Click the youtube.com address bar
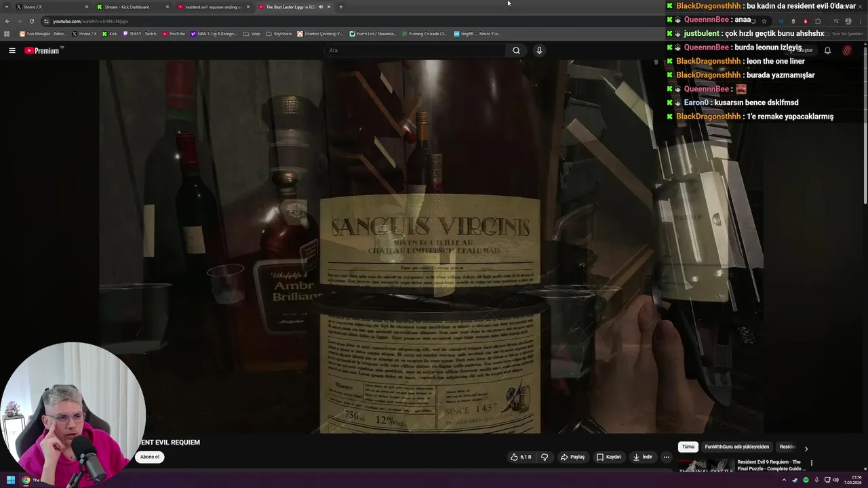Viewport: 868px width, 488px height. point(380,21)
